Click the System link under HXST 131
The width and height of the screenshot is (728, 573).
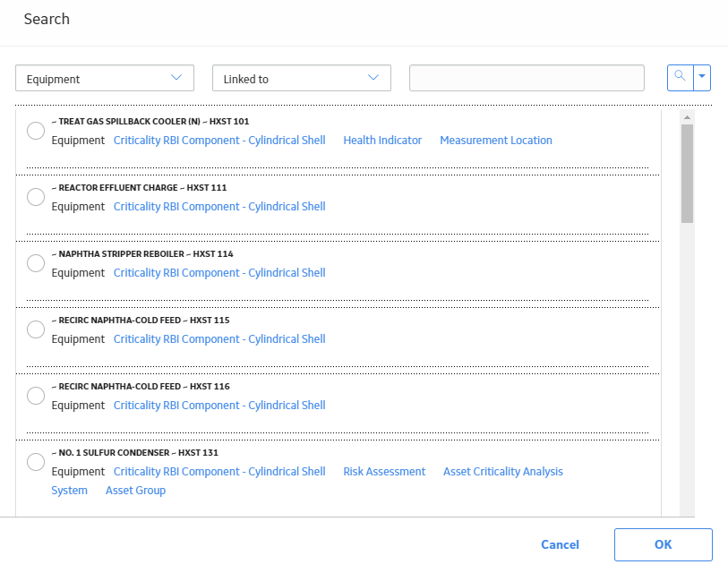coord(69,491)
